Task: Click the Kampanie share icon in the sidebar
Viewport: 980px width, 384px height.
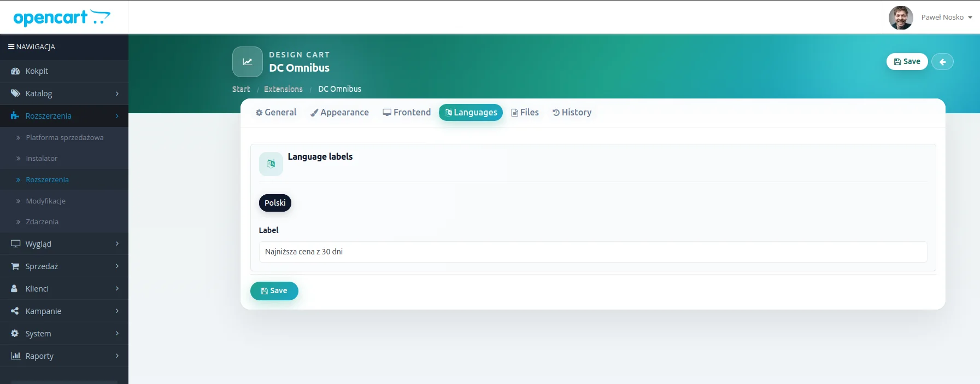Action: pos(15,311)
